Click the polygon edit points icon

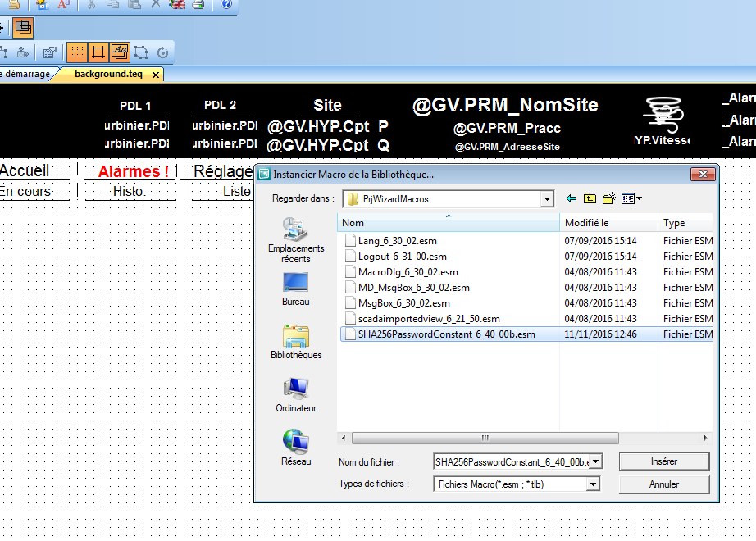(x=141, y=52)
